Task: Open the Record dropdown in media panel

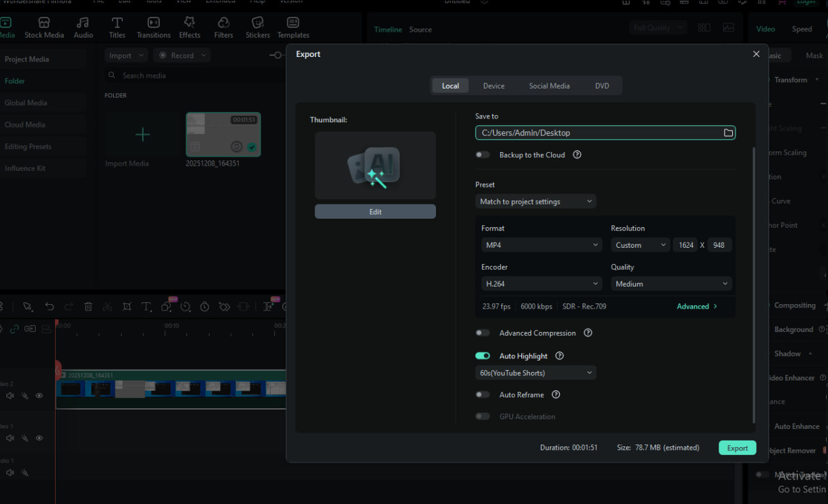Action: (182, 56)
